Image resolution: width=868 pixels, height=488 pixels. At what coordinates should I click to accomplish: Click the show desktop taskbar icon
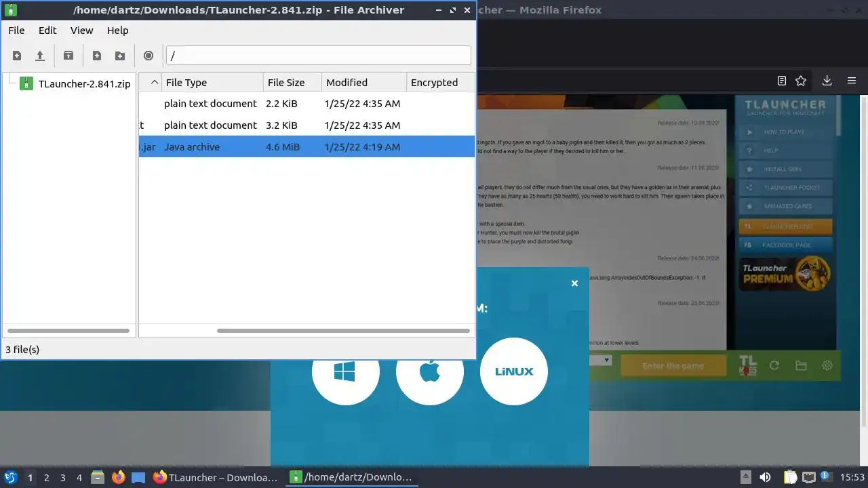point(138,477)
